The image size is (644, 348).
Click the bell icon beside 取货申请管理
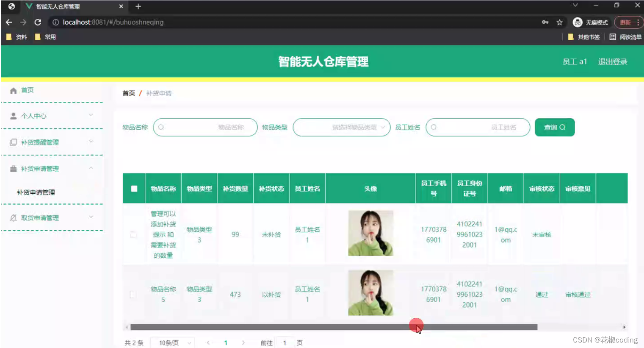[13, 217]
